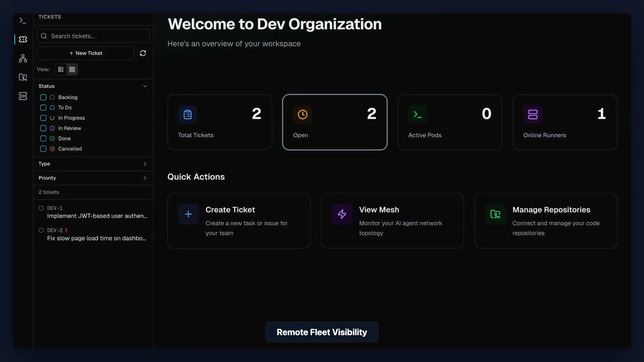Image resolution: width=644 pixels, height=362 pixels.
Task: Tick the Cancelled status checkbox
Action: coord(43,149)
